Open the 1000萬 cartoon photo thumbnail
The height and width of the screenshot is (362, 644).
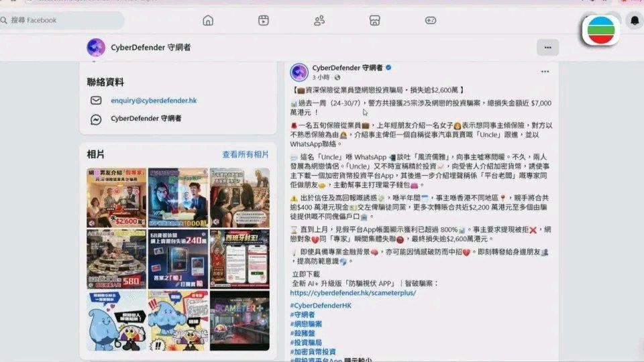click(x=178, y=197)
